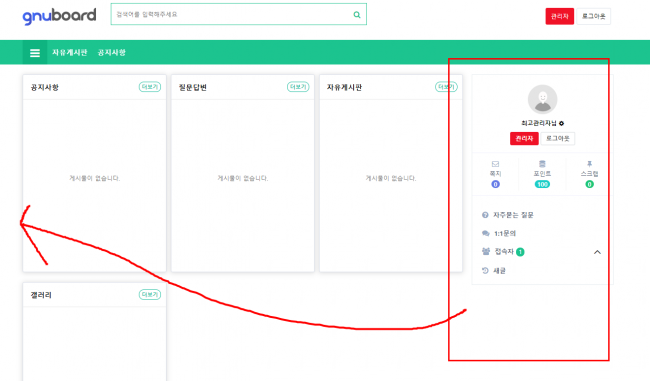Open the 자유게시판 card title
650x381 pixels.
click(344, 87)
